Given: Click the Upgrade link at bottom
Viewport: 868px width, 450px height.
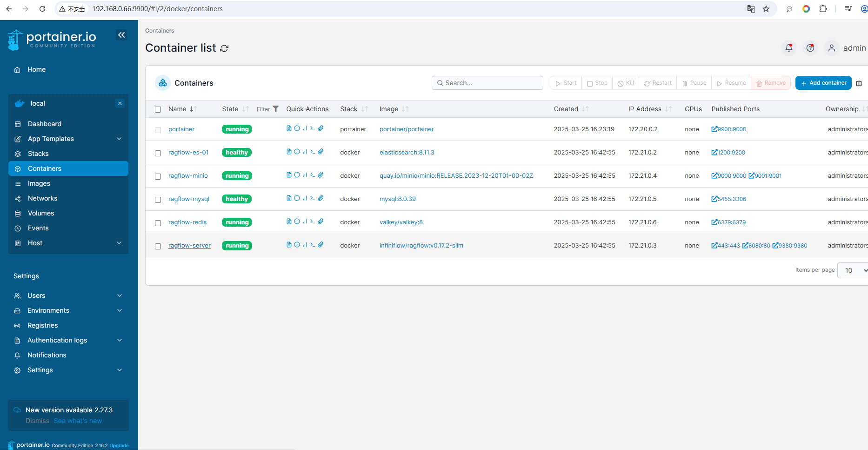Looking at the screenshot, I should click(119, 445).
